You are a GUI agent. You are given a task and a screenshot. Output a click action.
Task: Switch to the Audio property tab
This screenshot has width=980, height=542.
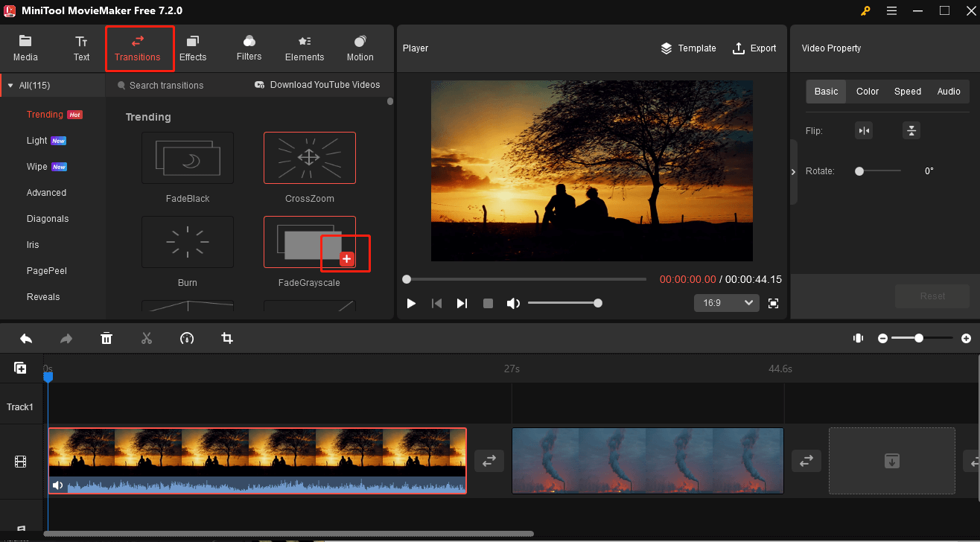[949, 92]
